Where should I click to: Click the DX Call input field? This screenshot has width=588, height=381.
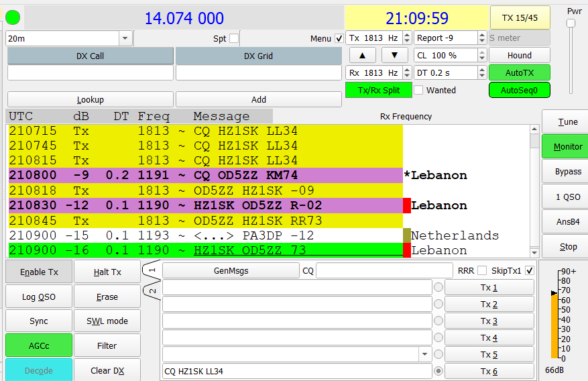coord(91,72)
